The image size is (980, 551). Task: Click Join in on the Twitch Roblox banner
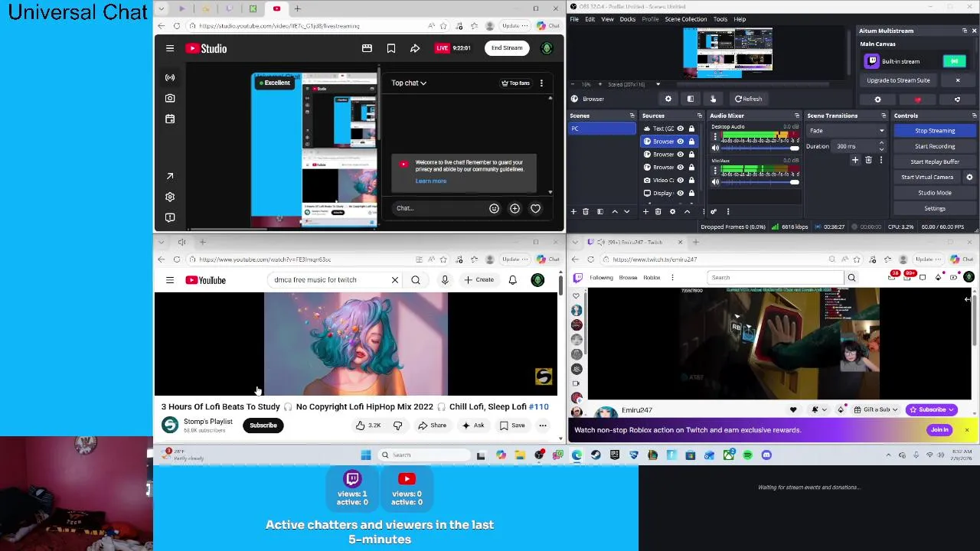pos(939,430)
